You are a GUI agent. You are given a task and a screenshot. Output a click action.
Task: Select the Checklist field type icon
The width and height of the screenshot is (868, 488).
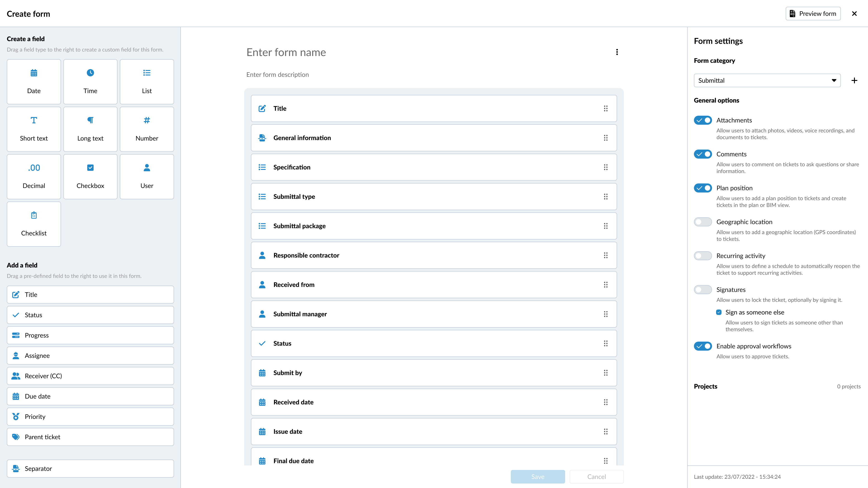[34, 215]
